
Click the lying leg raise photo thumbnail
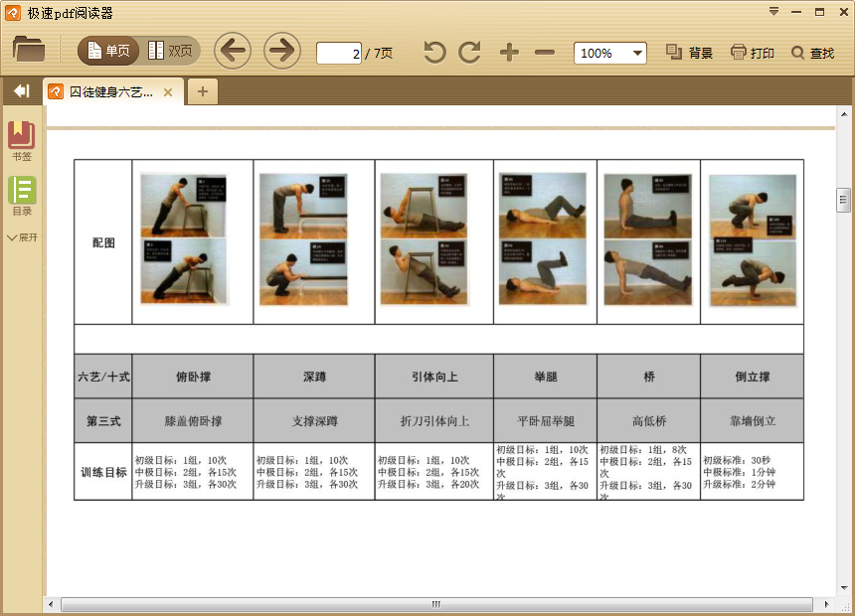tap(543, 238)
